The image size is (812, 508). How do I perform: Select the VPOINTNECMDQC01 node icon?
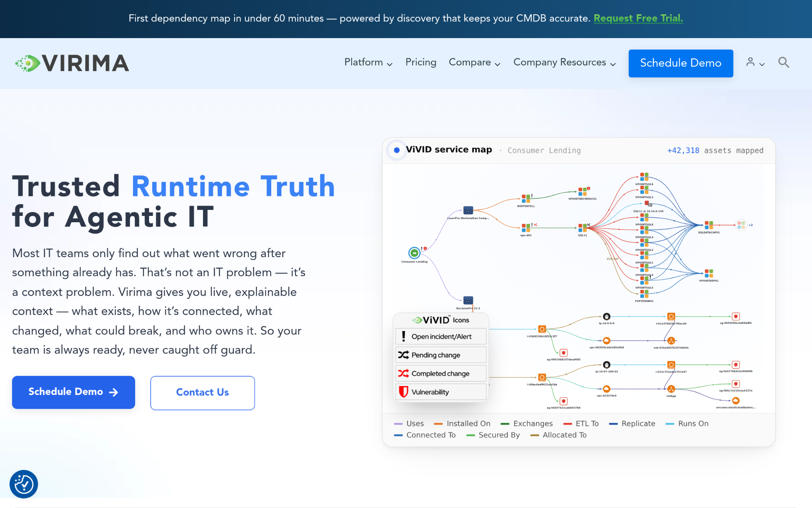pyautogui.click(x=582, y=192)
